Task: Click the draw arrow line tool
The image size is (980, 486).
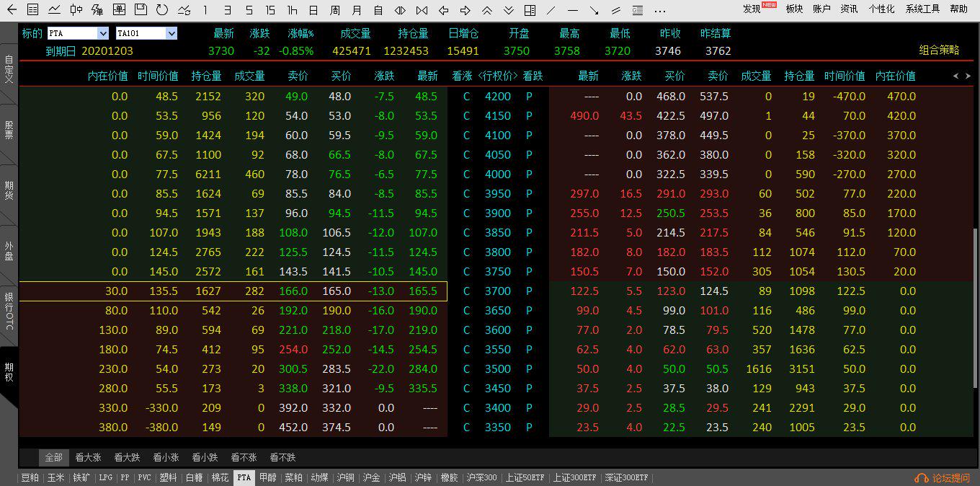Action: pos(594,10)
